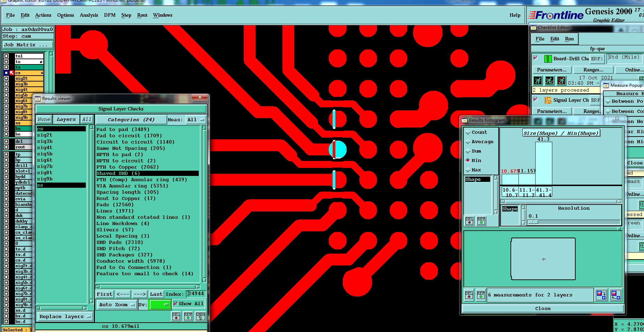Open the Meas: All dropdown

[x=195, y=120]
